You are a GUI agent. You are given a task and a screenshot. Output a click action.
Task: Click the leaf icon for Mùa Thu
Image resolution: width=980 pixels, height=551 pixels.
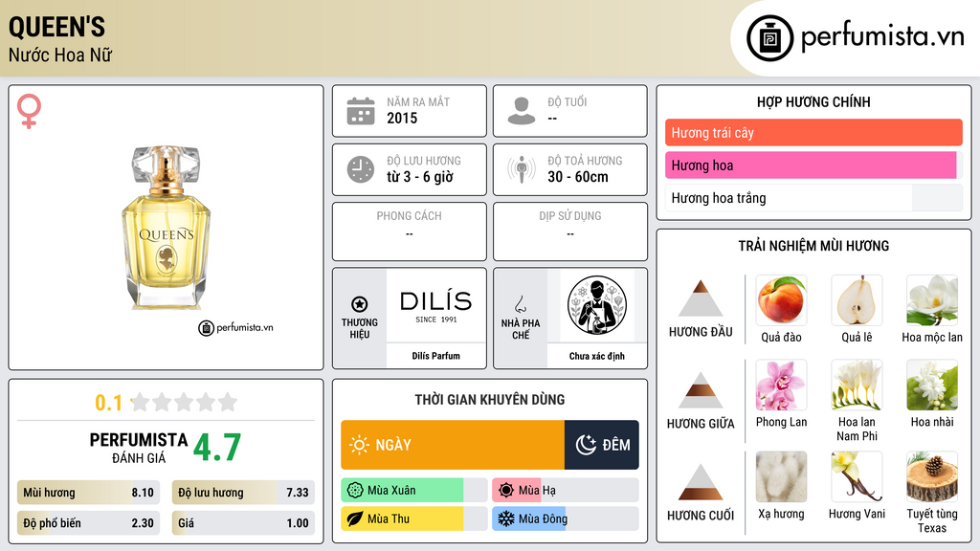[355, 518]
